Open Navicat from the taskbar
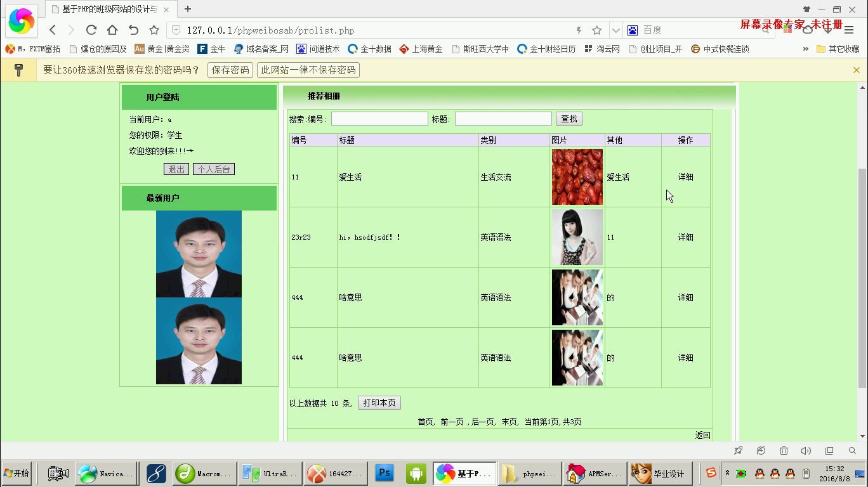 click(105, 473)
